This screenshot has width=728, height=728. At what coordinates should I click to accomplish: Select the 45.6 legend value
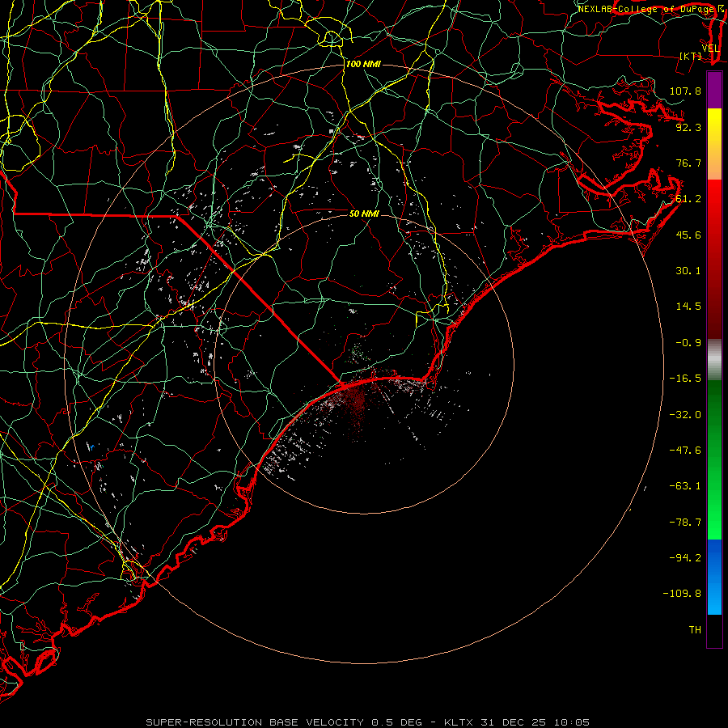tap(688, 235)
